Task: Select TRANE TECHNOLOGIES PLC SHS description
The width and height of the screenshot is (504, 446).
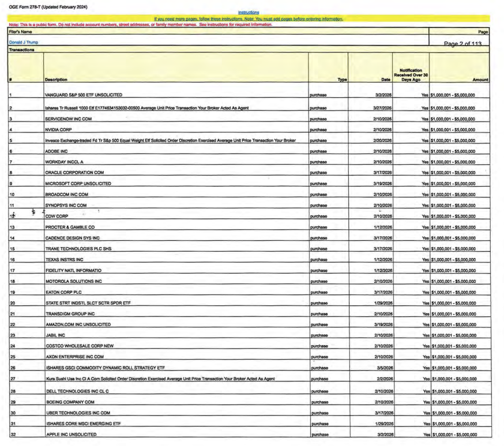Action: (78, 249)
